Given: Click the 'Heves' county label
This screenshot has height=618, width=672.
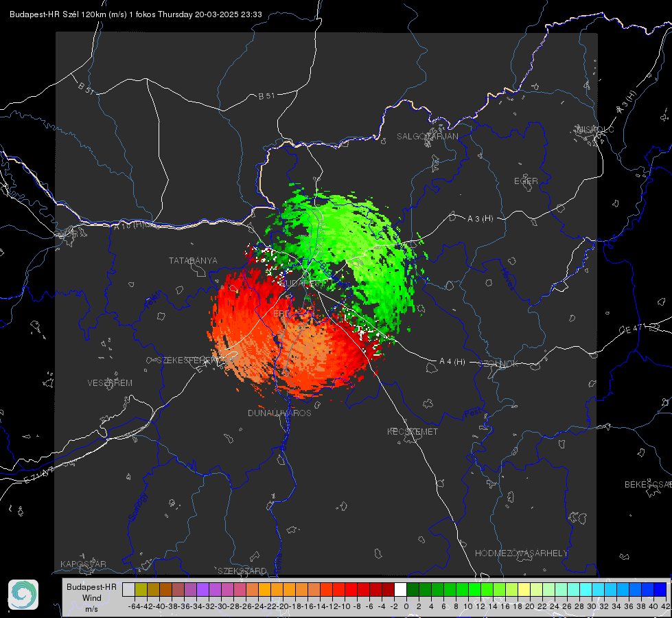Looking at the screenshot, I should (x=507, y=279).
